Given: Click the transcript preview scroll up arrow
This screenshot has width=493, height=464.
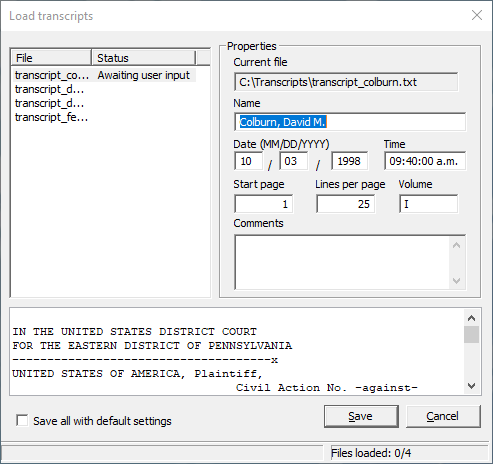Looking at the screenshot, I should [x=471, y=318].
